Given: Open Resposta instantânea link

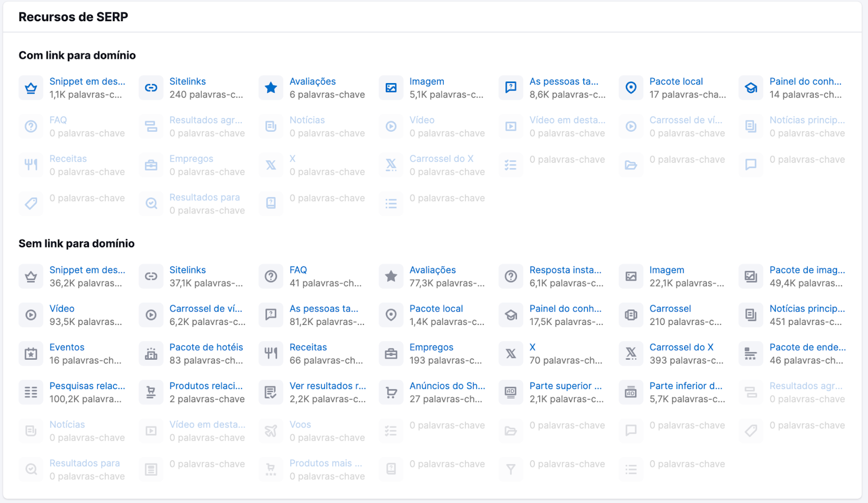Looking at the screenshot, I should 565,270.
